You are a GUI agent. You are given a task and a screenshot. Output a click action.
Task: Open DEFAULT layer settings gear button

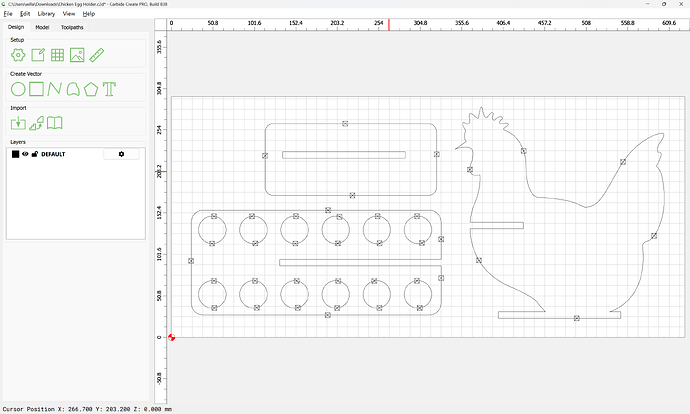pos(121,154)
